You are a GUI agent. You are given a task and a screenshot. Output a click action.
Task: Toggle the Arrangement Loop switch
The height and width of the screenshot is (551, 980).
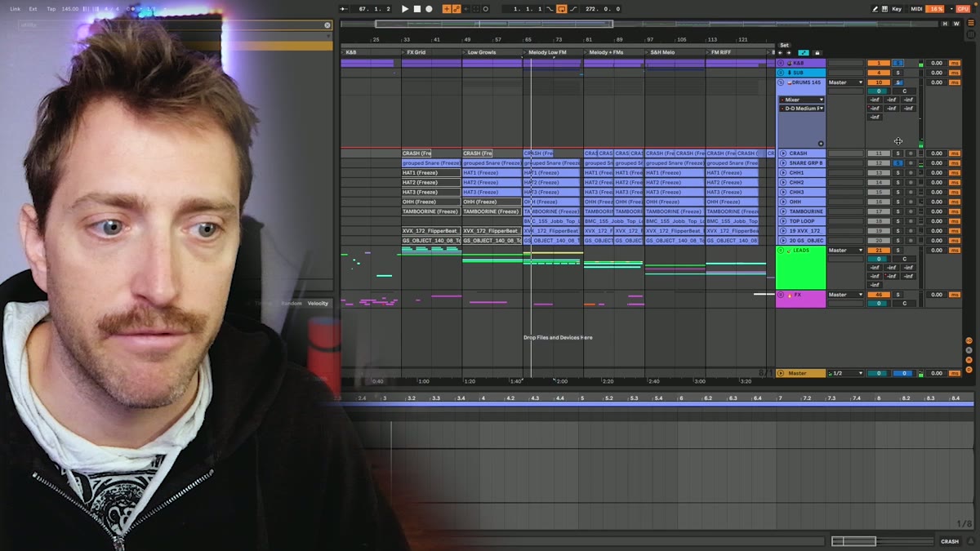pyautogui.click(x=562, y=9)
